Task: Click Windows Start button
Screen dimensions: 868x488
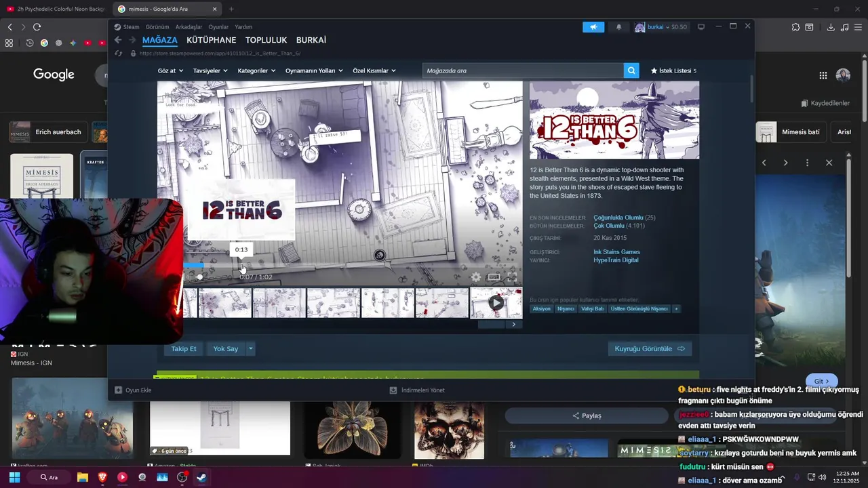Action: [x=14, y=477]
